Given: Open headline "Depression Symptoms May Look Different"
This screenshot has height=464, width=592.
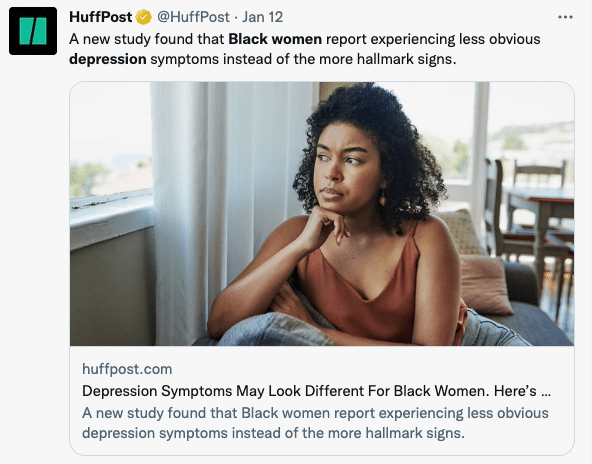Looking at the screenshot, I should [x=316, y=391].
